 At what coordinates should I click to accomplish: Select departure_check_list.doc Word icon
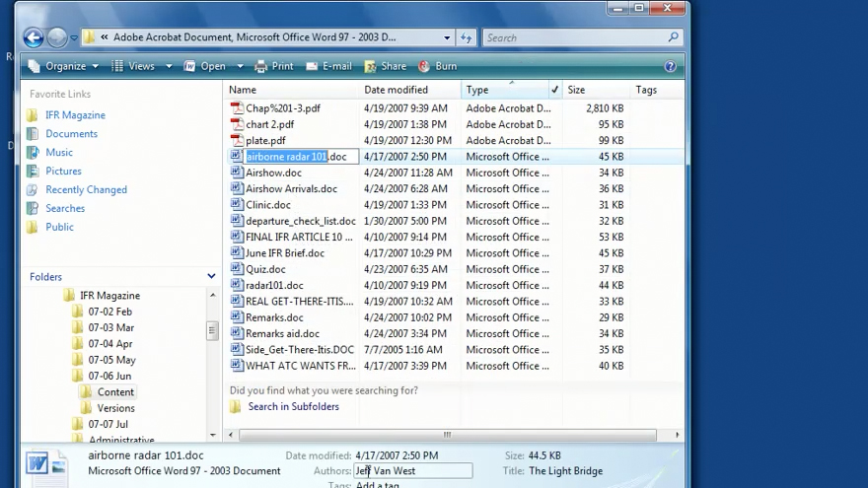[x=237, y=220]
